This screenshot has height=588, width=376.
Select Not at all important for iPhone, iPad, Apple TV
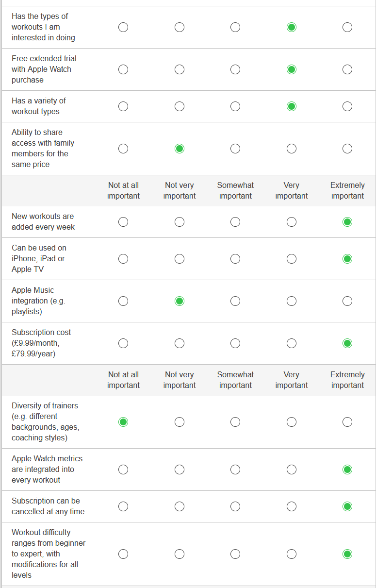pyautogui.click(x=123, y=259)
